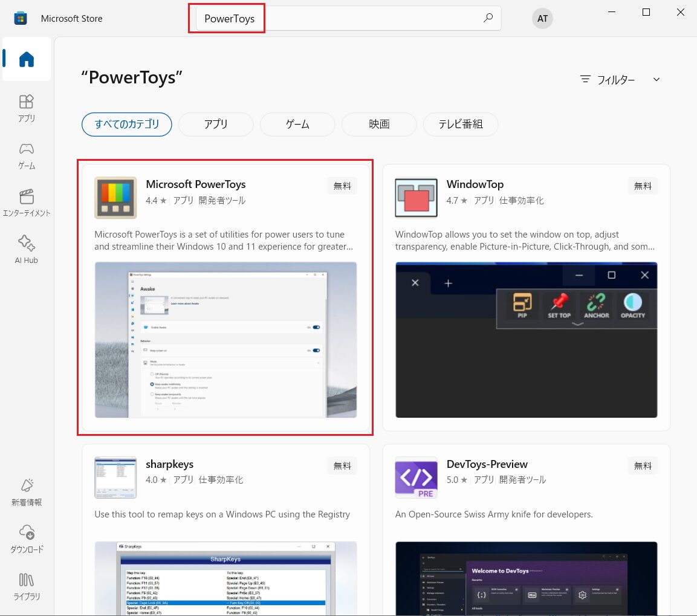Screen dimensions: 697x616
Task: Click the PowerToys search input field
Action: pos(228,18)
